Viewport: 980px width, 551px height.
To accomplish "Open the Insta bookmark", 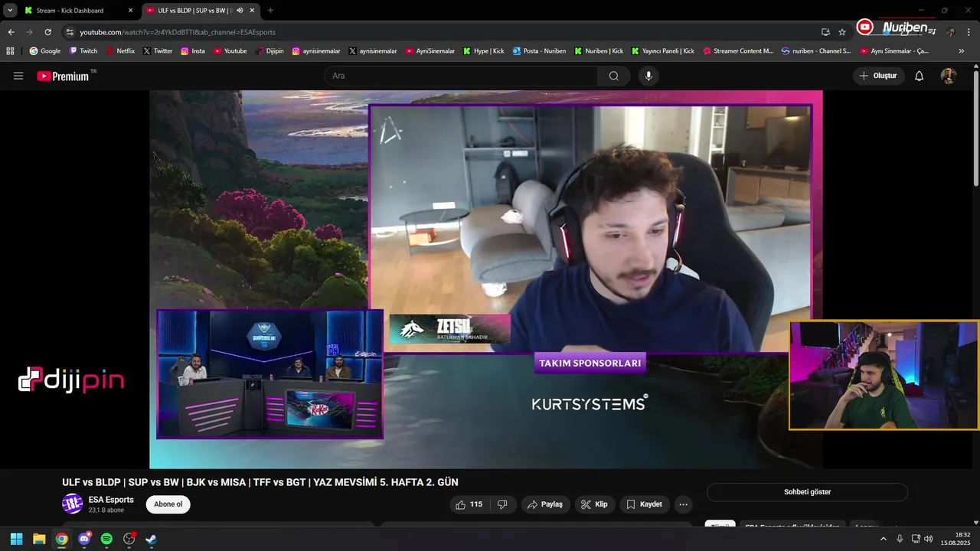I will coord(193,51).
